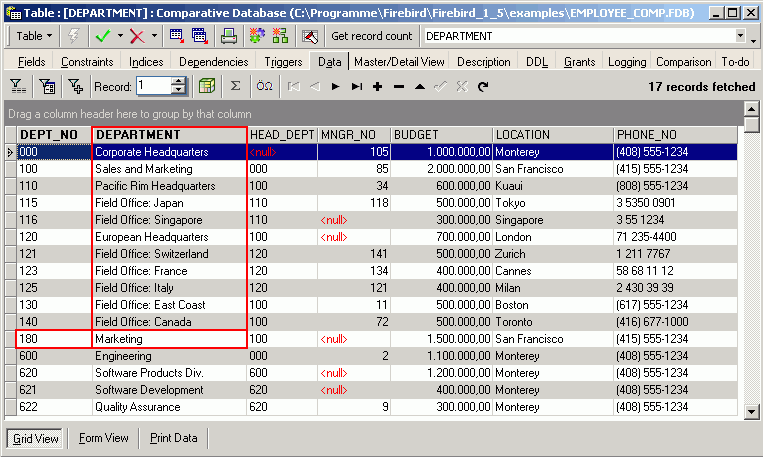Click the filter with table icon
The height and width of the screenshot is (457, 763).
click(x=47, y=87)
